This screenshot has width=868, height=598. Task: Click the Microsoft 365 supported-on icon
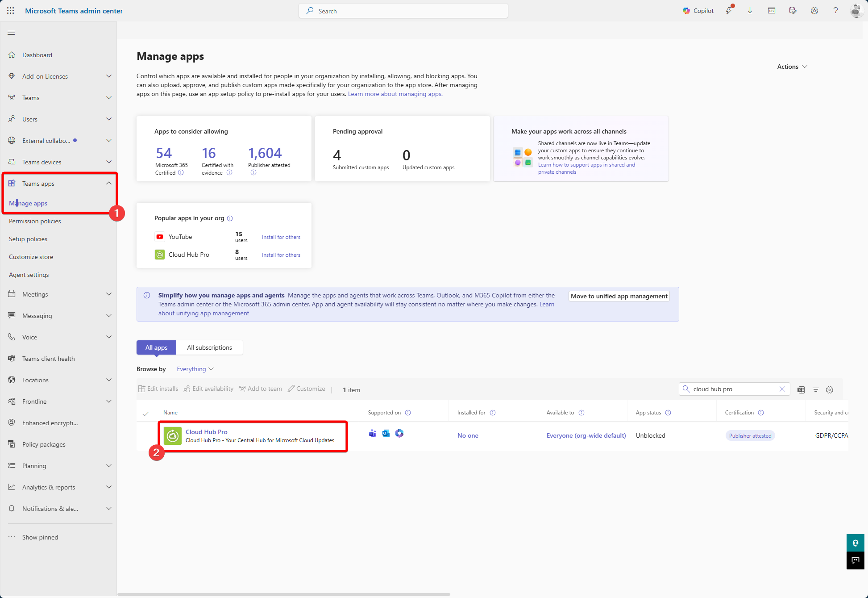[399, 433]
